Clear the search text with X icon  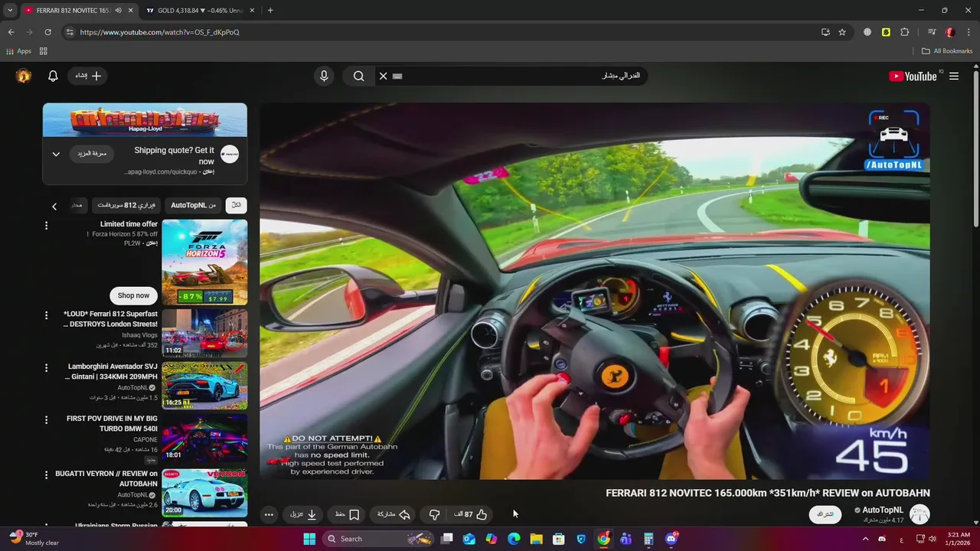(x=383, y=76)
